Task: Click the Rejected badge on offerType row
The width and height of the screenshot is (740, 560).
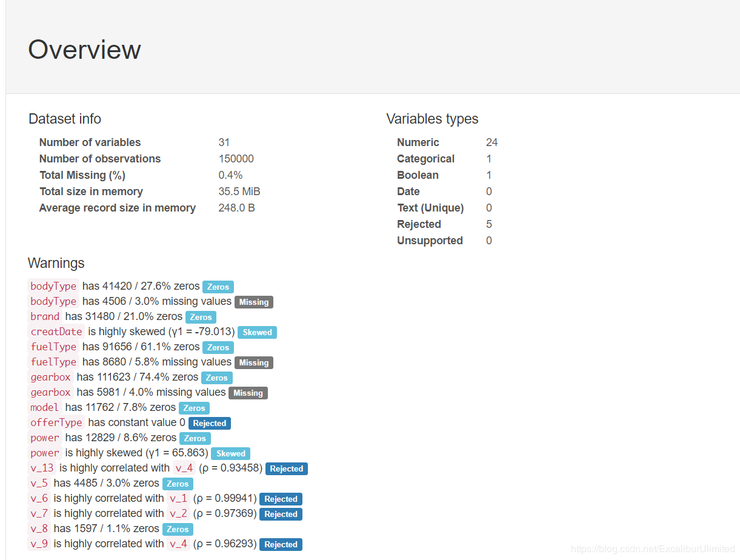Action: 210,423
